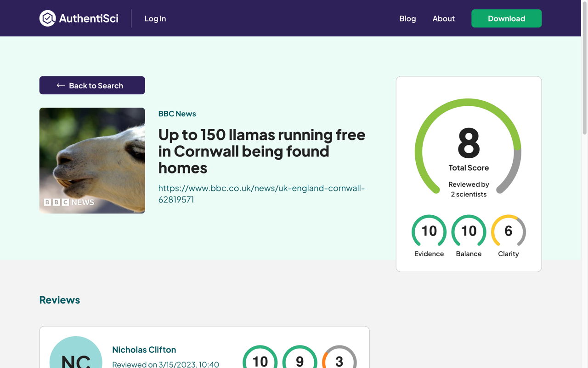Image resolution: width=588 pixels, height=368 pixels.
Task: Click the Reviews section heading
Action: point(60,300)
